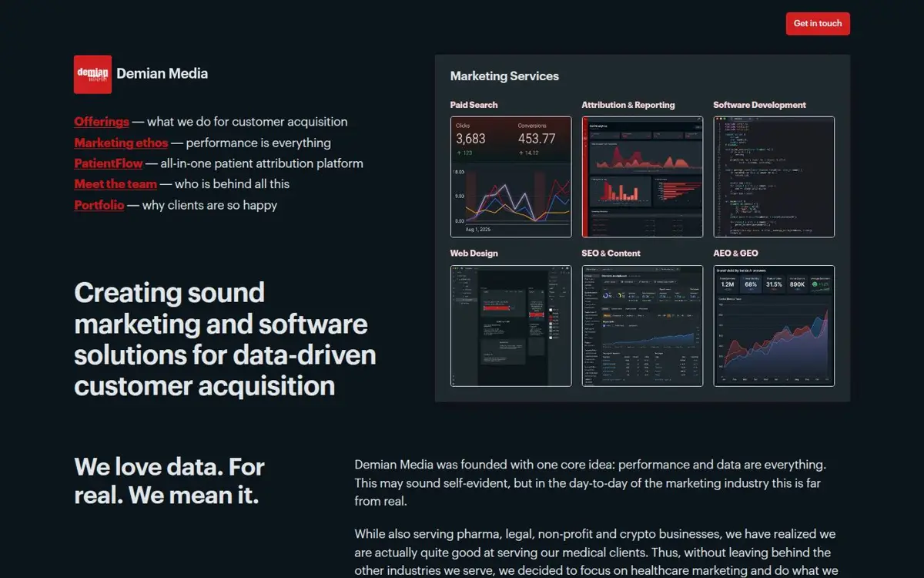Click the Paid Search label
The height and width of the screenshot is (578, 924).
[474, 105]
